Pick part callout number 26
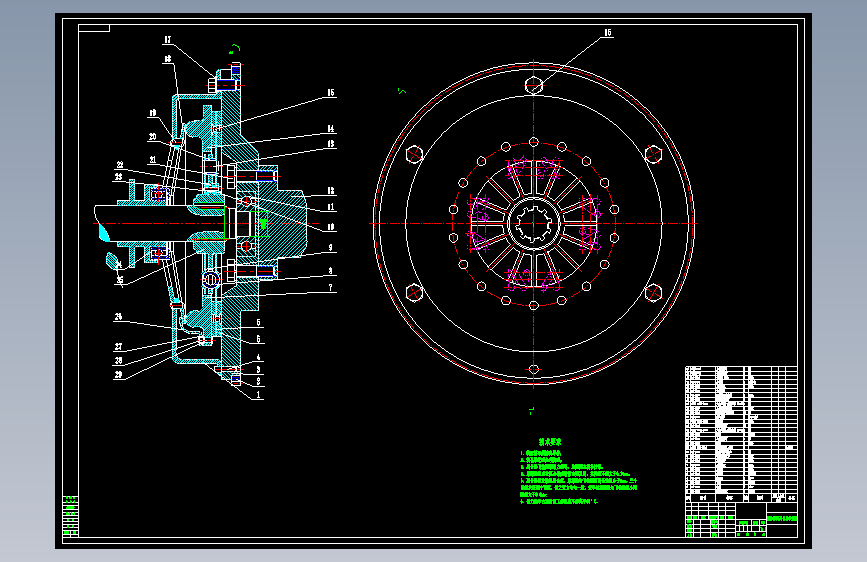The width and height of the screenshot is (867, 562). [118, 317]
